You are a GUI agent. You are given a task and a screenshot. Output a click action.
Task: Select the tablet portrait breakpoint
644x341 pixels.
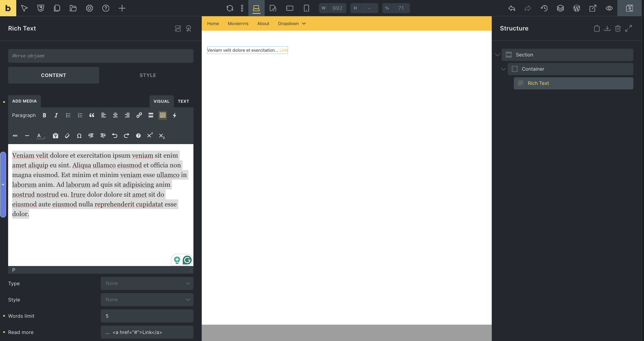pyautogui.click(x=273, y=8)
